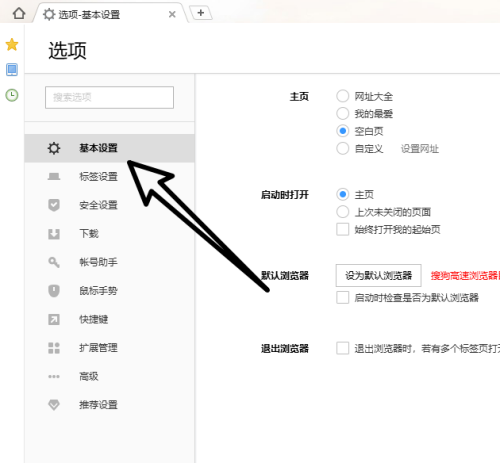Click the grid icon beside 扩展管理
The image size is (500, 463).
point(54,348)
